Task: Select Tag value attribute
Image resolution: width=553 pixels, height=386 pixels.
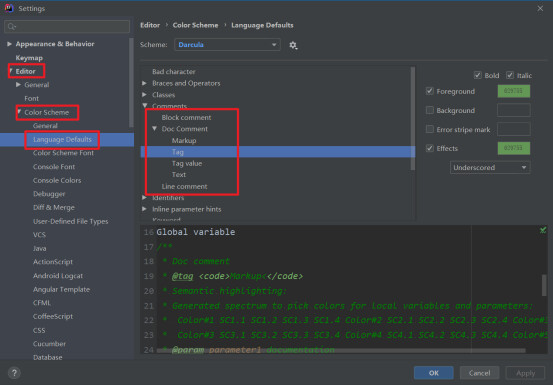Action: (x=187, y=163)
